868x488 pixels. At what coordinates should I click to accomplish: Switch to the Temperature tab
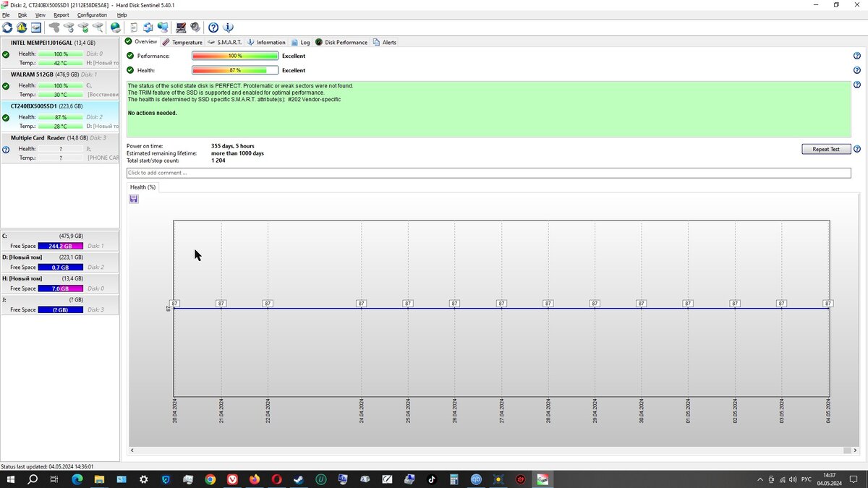tap(182, 42)
